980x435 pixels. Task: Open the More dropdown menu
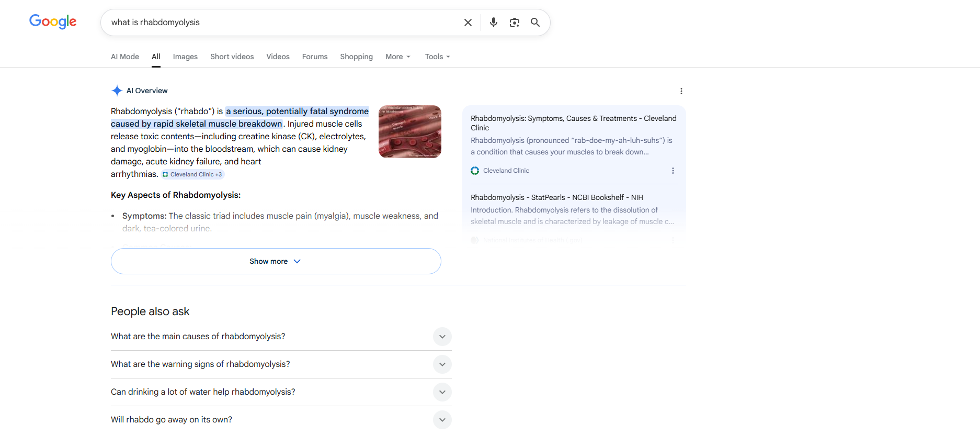pos(397,57)
